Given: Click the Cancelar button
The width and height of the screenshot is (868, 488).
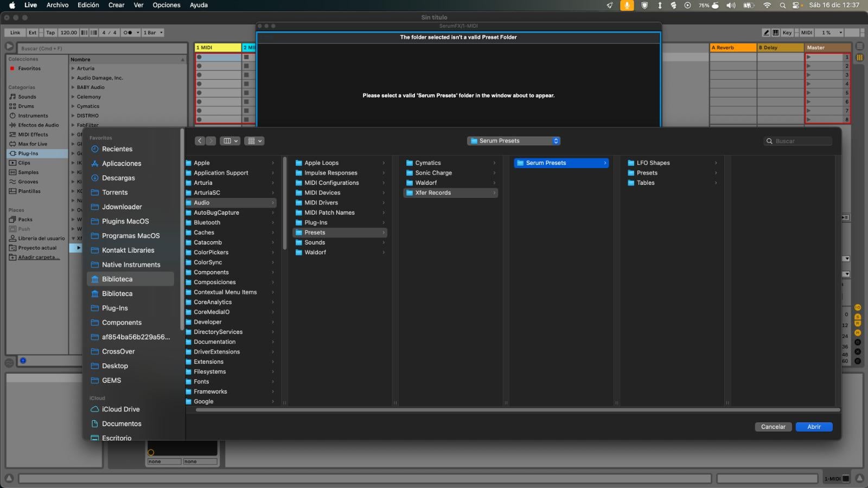Looking at the screenshot, I should [x=773, y=427].
